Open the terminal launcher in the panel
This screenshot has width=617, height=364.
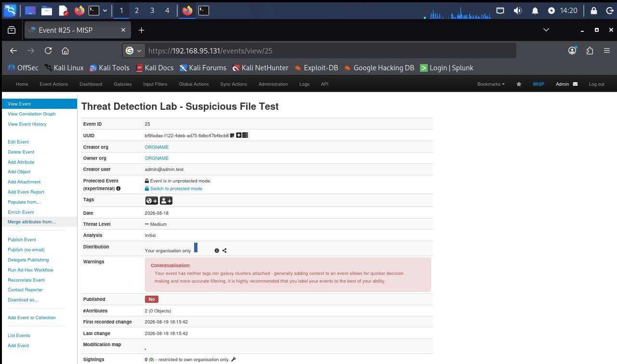click(x=94, y=10)
